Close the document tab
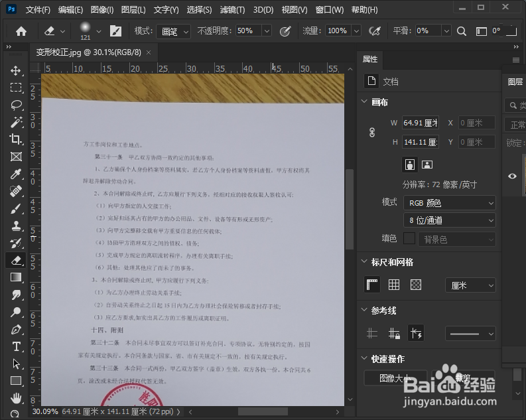The image size is (526, 420). point(149,52)
